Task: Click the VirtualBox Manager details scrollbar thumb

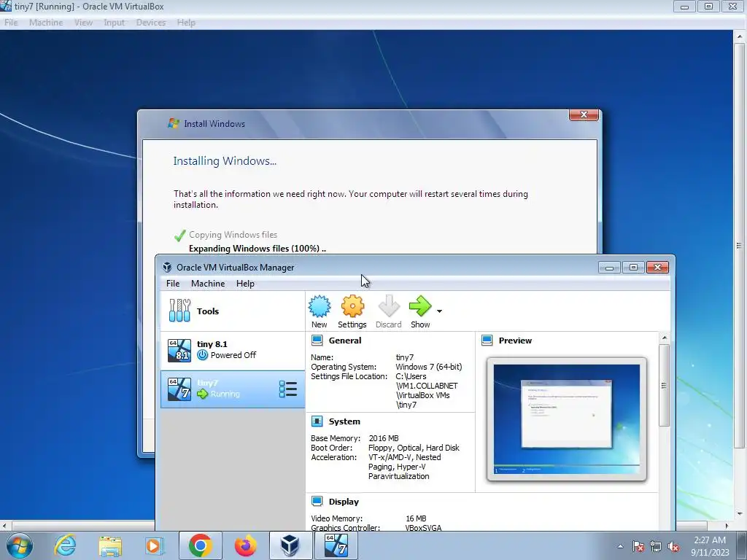Action: [x=664, y=385]
